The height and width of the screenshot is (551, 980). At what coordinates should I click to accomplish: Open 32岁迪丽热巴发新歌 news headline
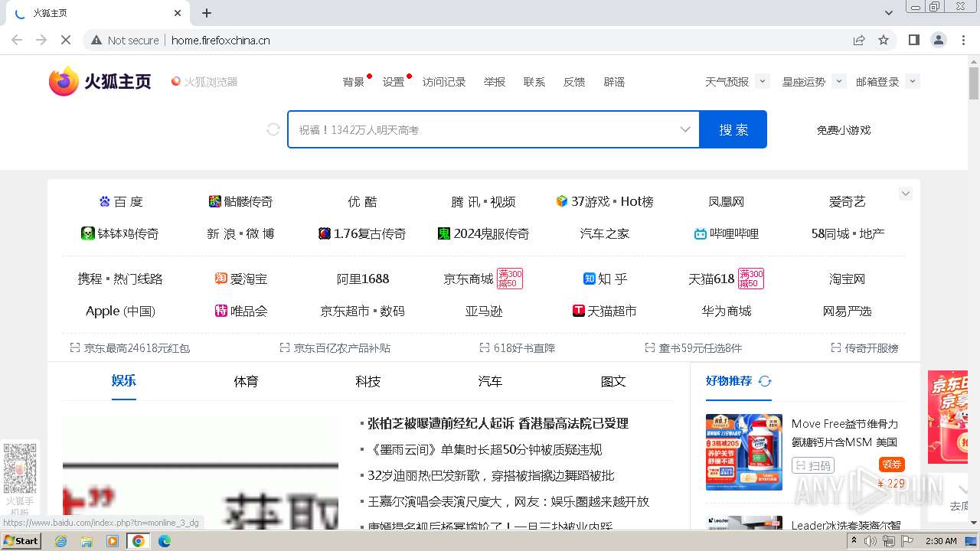(x=491, y=475)
